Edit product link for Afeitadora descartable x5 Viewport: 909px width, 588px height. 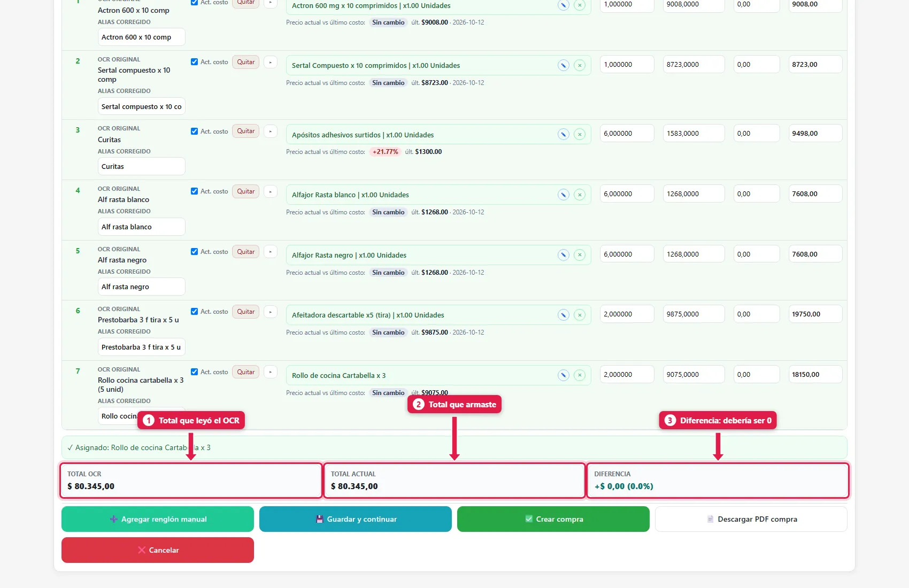tap(563, 315)
